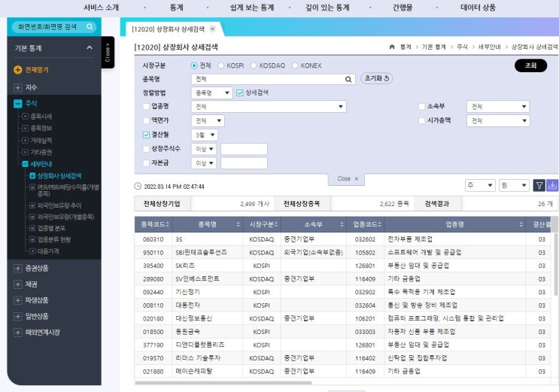559x392 pixels.
Task: Sort by 소속부 column sort icon
Action: (x=342, y=224)
